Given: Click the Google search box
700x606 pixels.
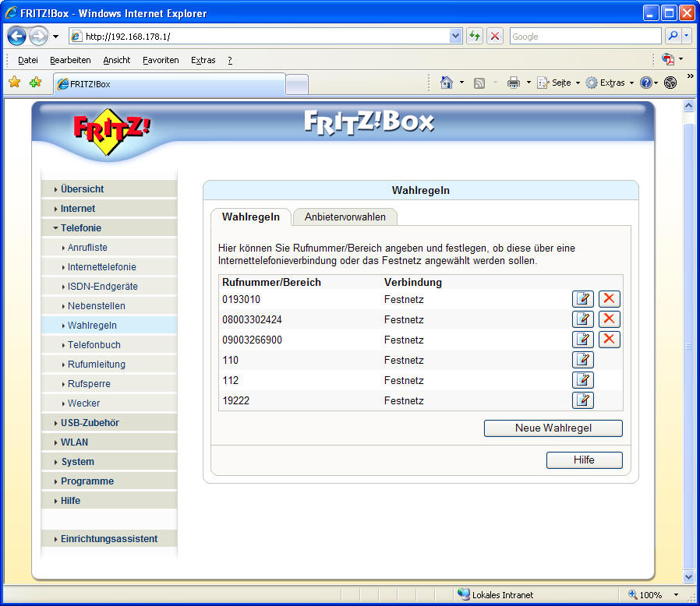Looking at the screenshot, I should click(585, 36).
